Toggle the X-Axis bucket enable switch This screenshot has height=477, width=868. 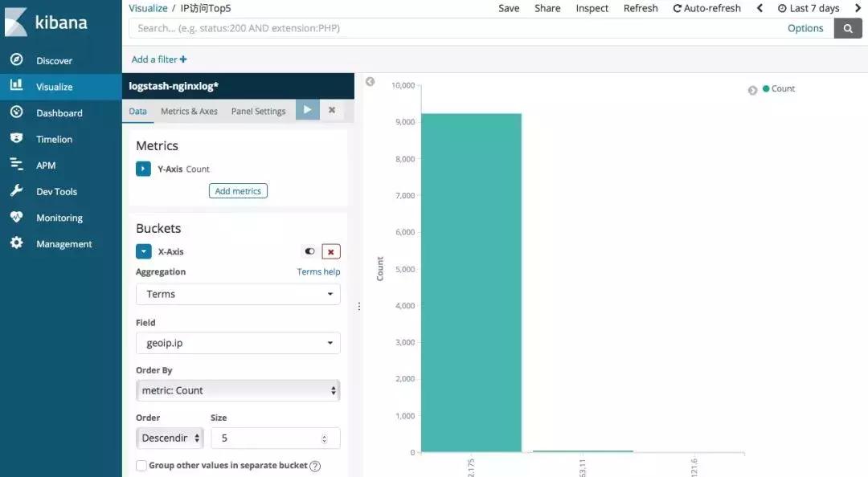coord(309,251)
